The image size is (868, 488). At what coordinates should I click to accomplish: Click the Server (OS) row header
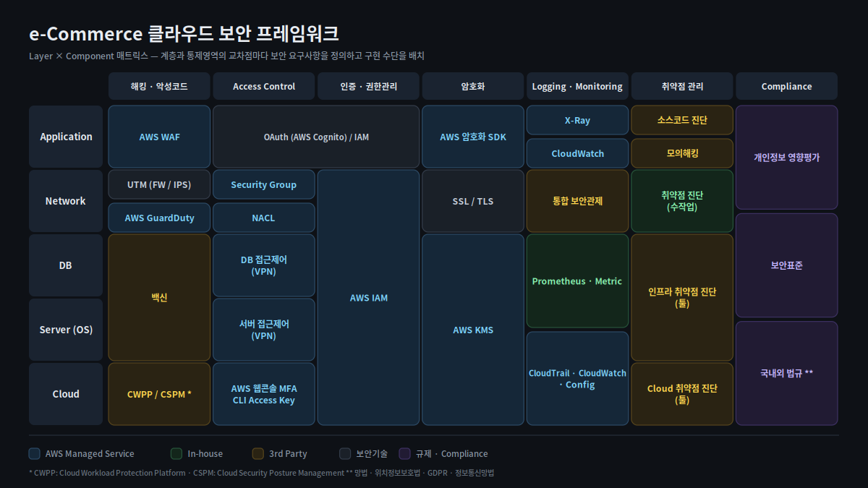coord(66,330)
